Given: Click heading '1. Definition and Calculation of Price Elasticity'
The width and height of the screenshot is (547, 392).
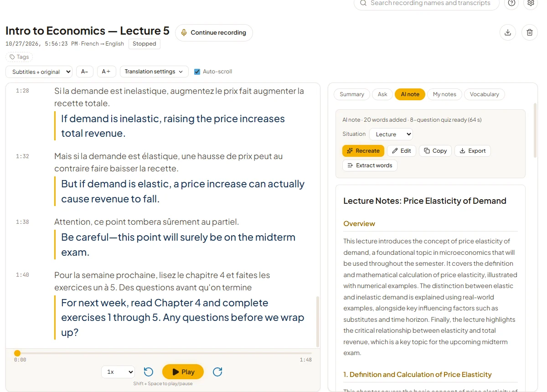Looking at the screenshot, I should pos(417,375).
